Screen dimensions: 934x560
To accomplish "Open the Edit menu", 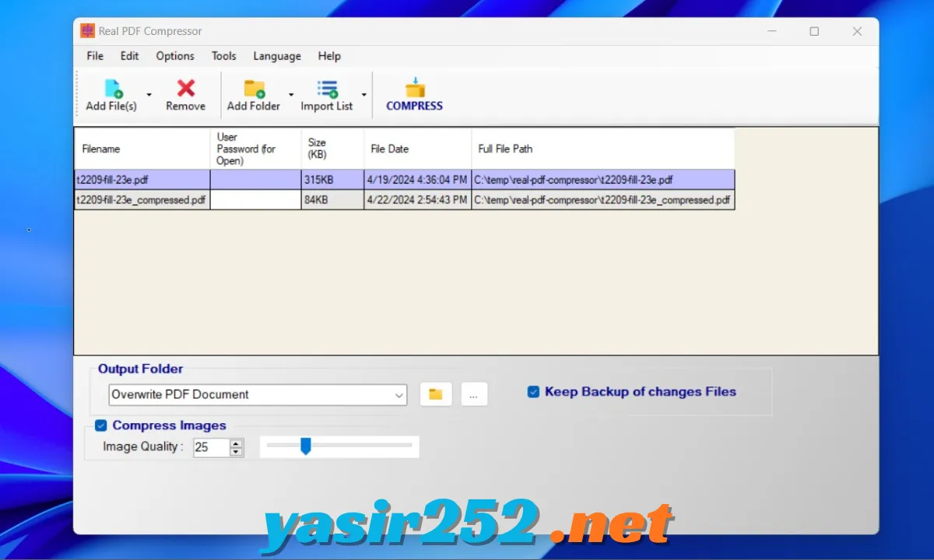I will pos(129,56).
